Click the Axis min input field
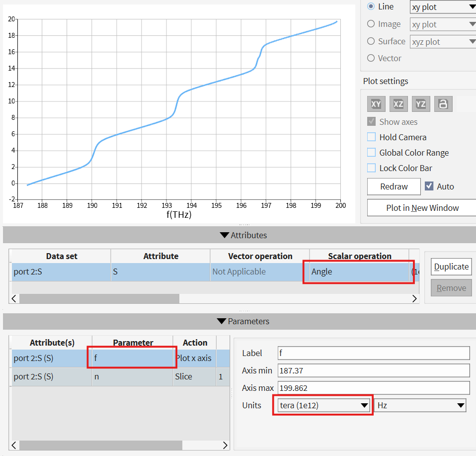 pos(374,370)
